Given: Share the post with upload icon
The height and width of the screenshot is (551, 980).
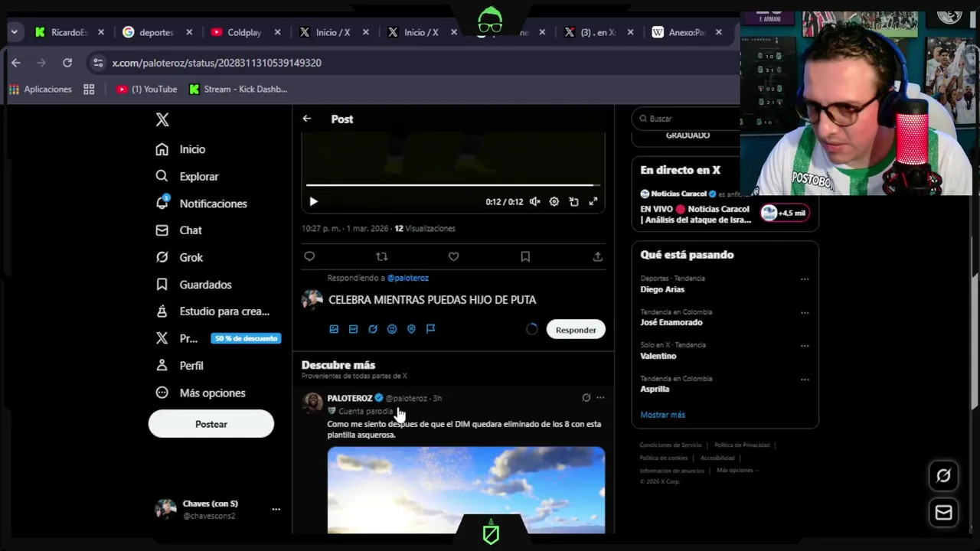Looking at the screenshot, I should [x=597, y=256].
